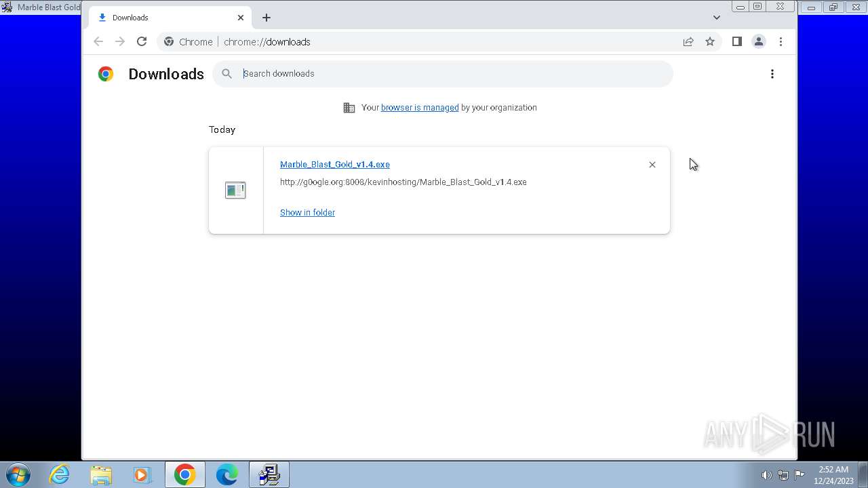The height and width of the screenshot is (488, 868).
Task: Click the browser Forward arrow button
Action: (x=120, y=41)
